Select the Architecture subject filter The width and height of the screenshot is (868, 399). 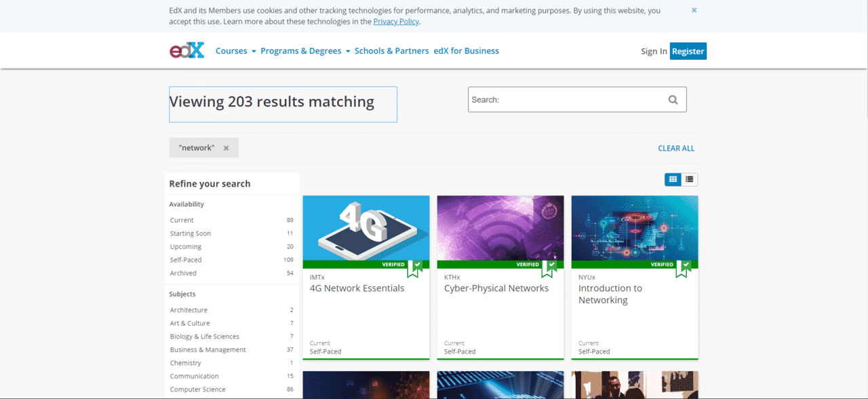(232, 310)
